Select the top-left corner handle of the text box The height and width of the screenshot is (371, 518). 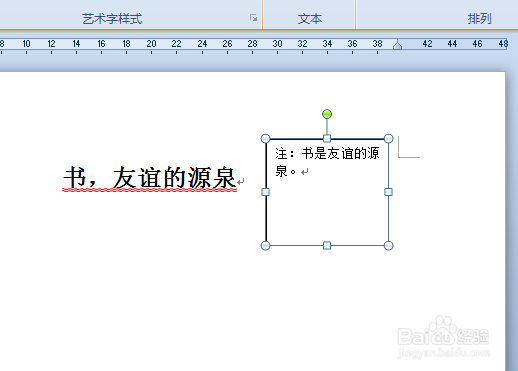point(265,138)
